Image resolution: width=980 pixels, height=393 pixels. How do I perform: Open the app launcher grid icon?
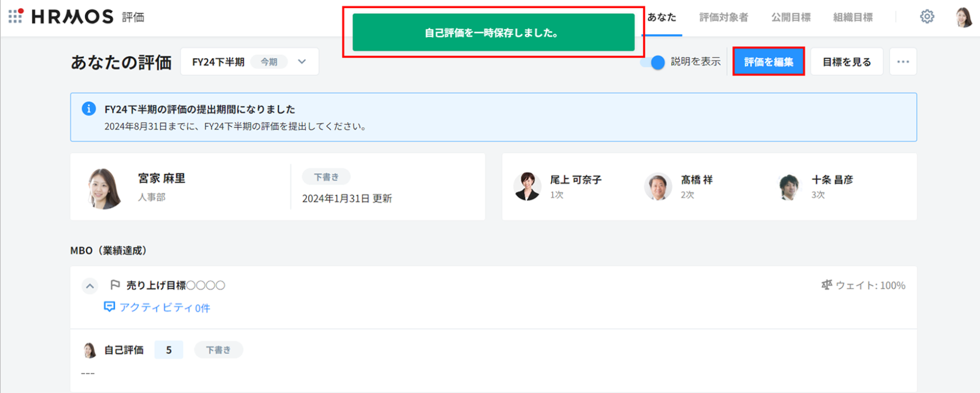tap(15, 16)
